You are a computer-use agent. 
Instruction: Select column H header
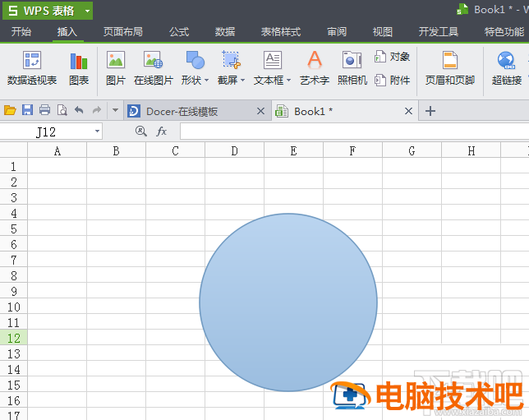[471, 150]
